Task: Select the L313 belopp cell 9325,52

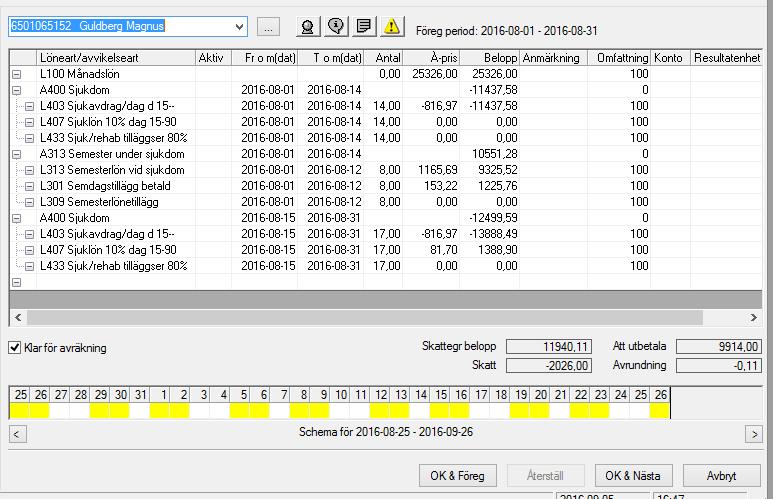Action: pos(490,170)
